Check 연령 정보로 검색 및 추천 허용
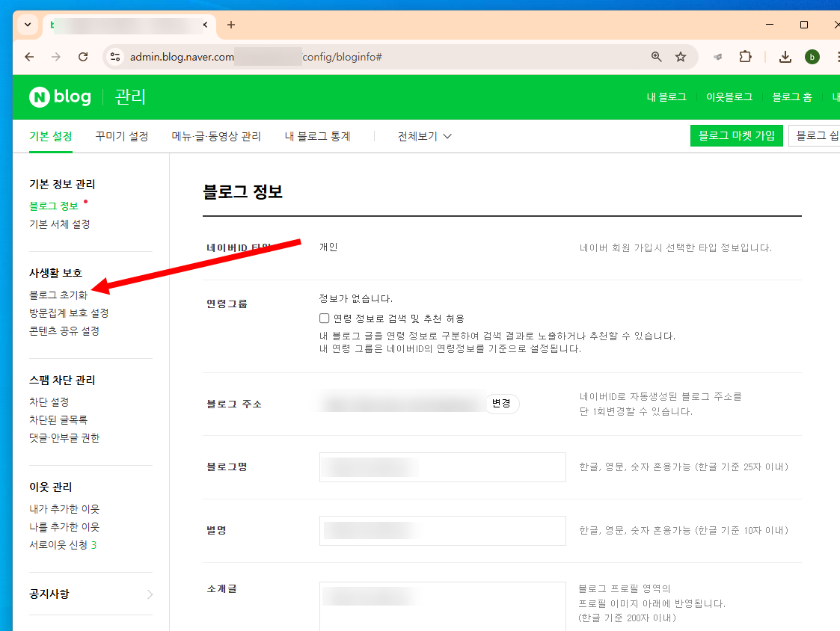The width and height of the screenshot is (840, 631). [x=324, y=318]
